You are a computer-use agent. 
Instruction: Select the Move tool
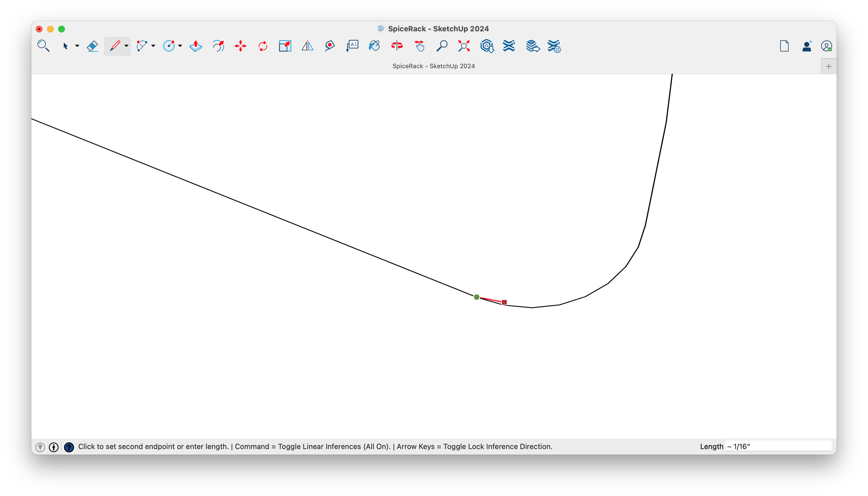[240, 46]
